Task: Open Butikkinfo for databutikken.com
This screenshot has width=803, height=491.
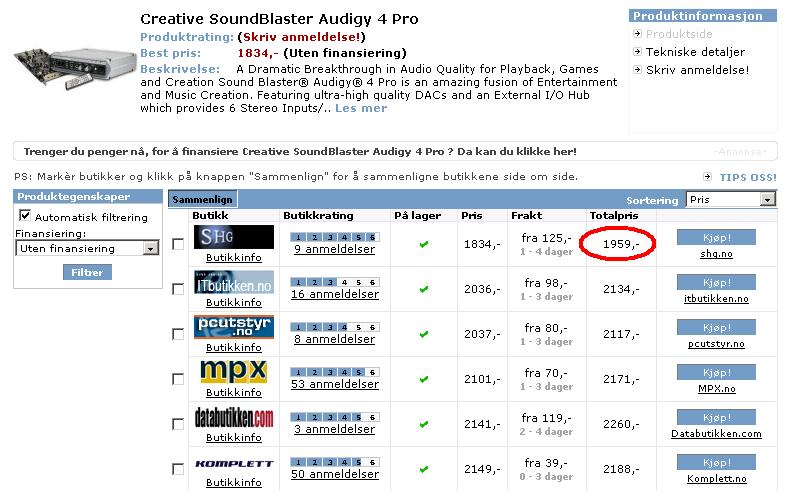Action: [x=234, y=438]
